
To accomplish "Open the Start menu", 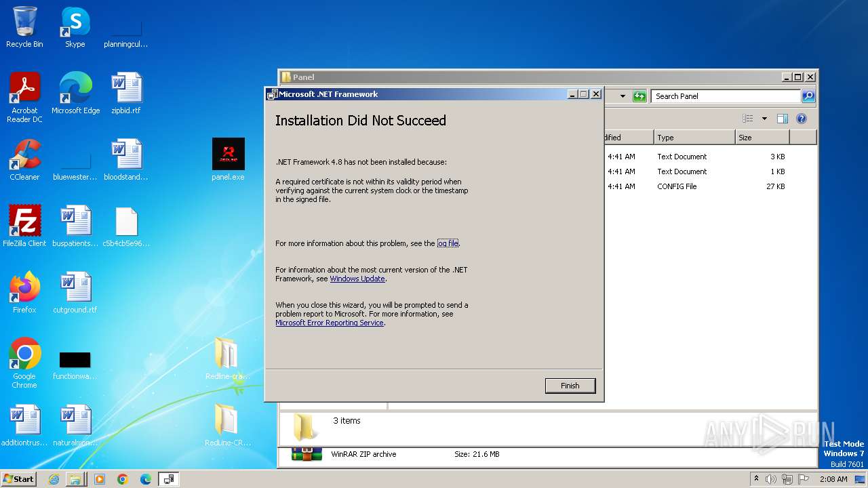I will tap(19, 479).
